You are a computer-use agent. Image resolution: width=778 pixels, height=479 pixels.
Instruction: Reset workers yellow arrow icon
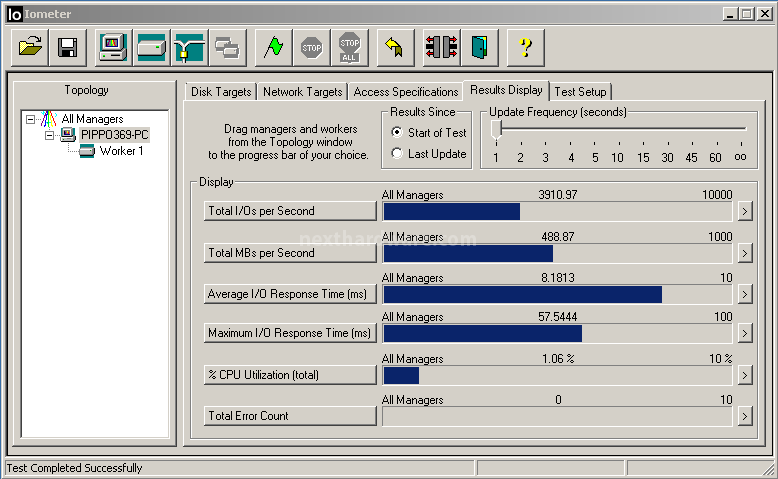pyautogui.click(x=395, y=48)
